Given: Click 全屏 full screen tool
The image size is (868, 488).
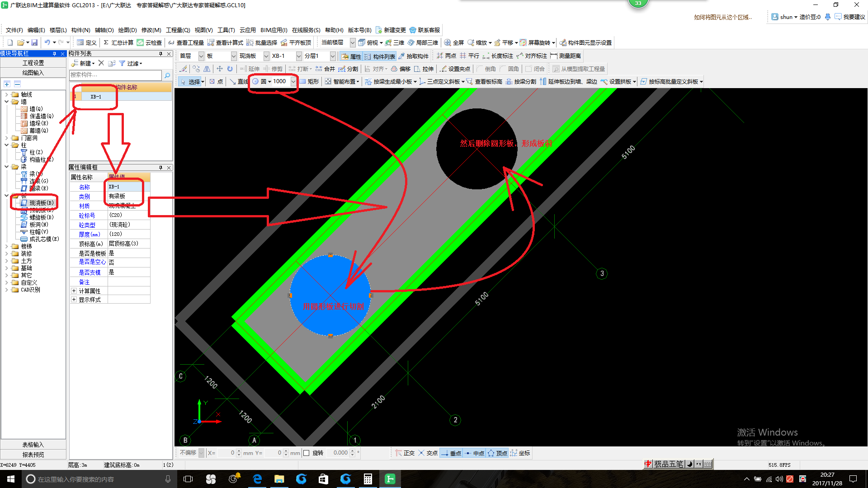Looking at the screenshot, I should pos(454,42).
